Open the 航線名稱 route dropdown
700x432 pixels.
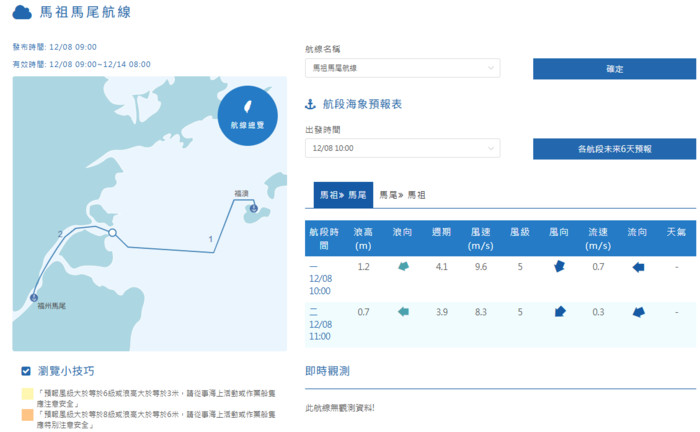(x=402, y=68)
